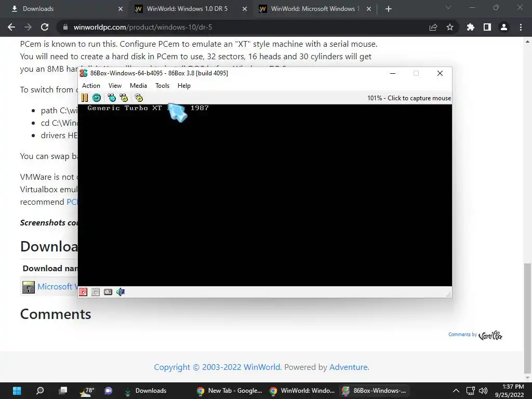Screen dimensions: 532x399
Task: Open Chrome extensions puzzle icon
Action: pos(471,27)
